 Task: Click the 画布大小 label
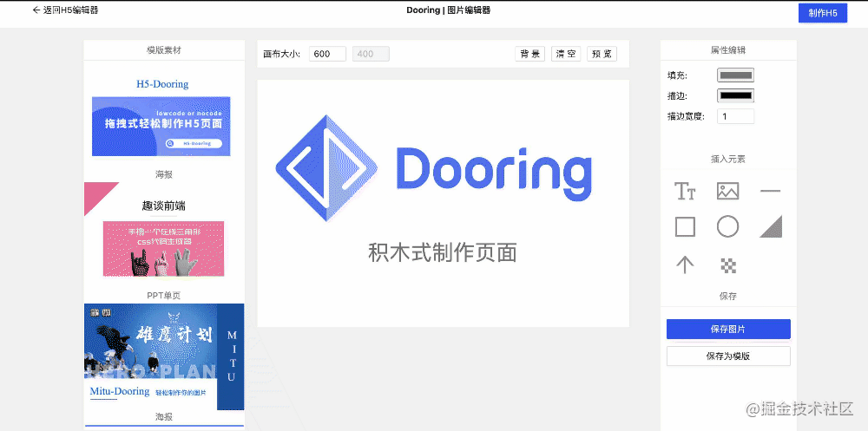click(282, 55)
